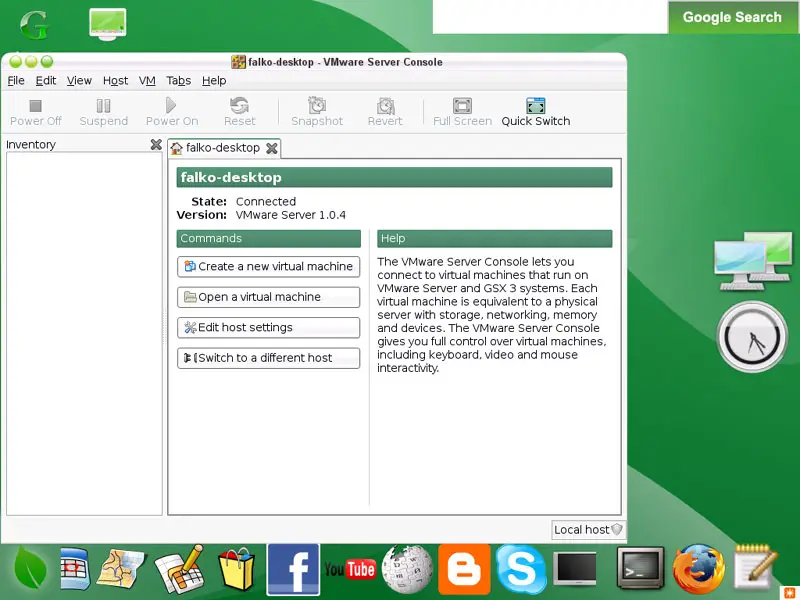
Task: Close the Inventory panel
Action: (x=156, y=145)
